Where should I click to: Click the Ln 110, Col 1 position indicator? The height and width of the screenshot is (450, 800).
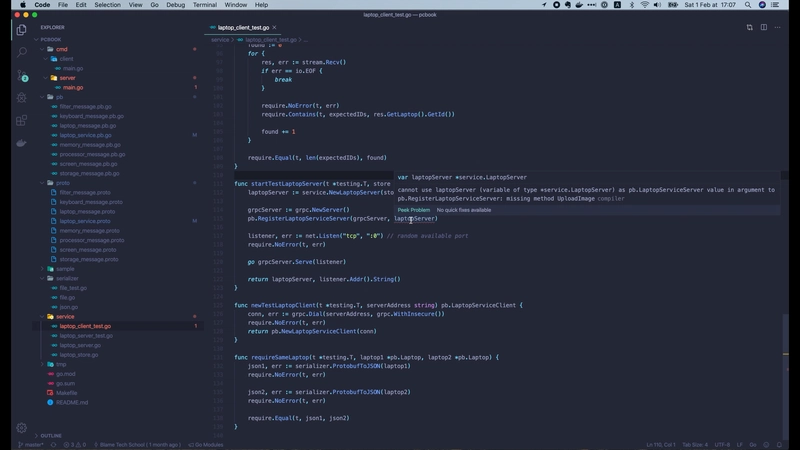click(661, 445)
